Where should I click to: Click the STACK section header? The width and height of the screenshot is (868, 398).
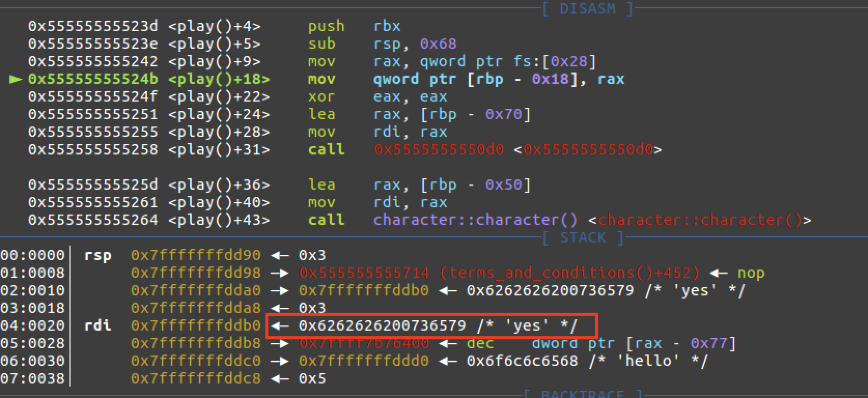pos(583,238)
